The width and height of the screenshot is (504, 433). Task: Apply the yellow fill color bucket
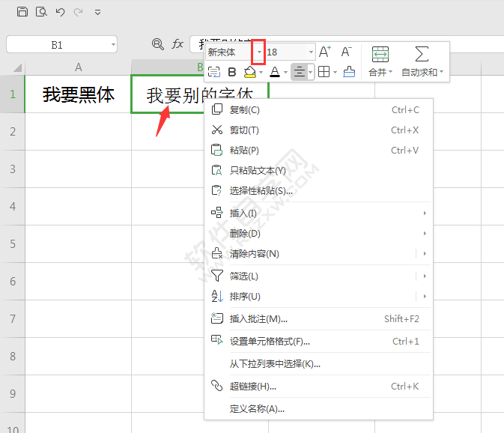(x=249, y=72)
